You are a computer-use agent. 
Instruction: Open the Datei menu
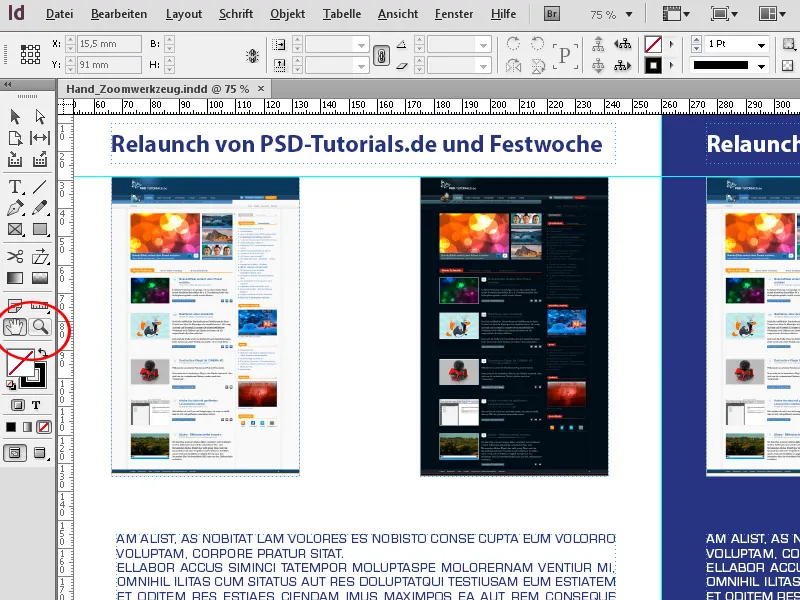coord(59,14)
